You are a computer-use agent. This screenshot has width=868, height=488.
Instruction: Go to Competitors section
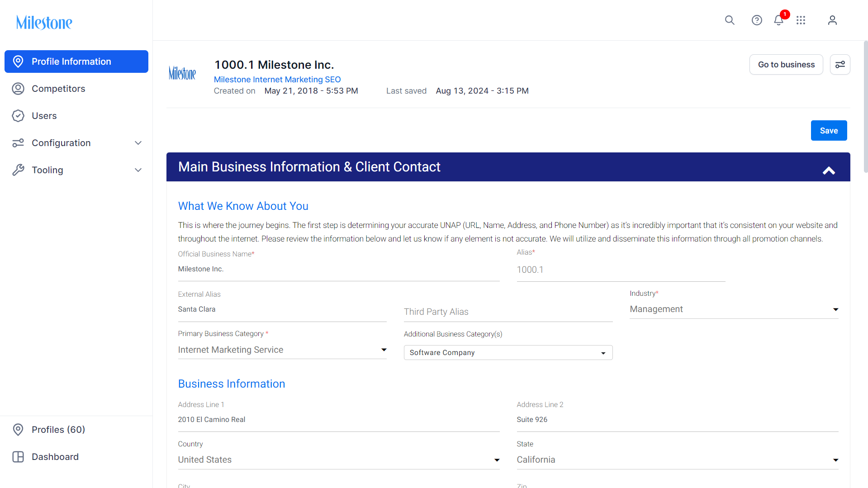tap(76, 89)
